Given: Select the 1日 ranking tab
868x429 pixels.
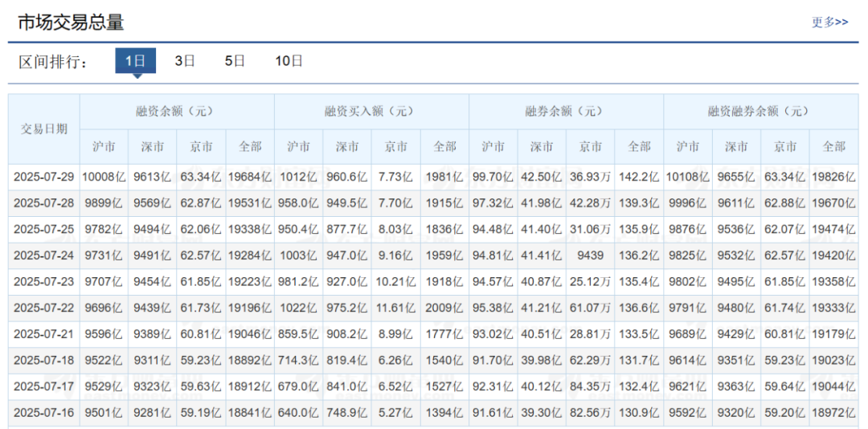Looking at the screenshot, I should pyautogui.click(x=135, y=60).
